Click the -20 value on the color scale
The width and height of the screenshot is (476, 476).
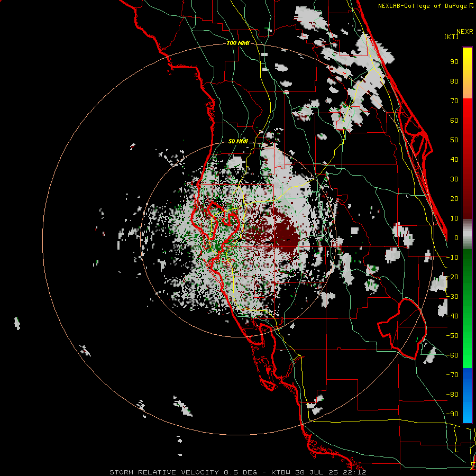pyautogui.click(x=452, y=277)
